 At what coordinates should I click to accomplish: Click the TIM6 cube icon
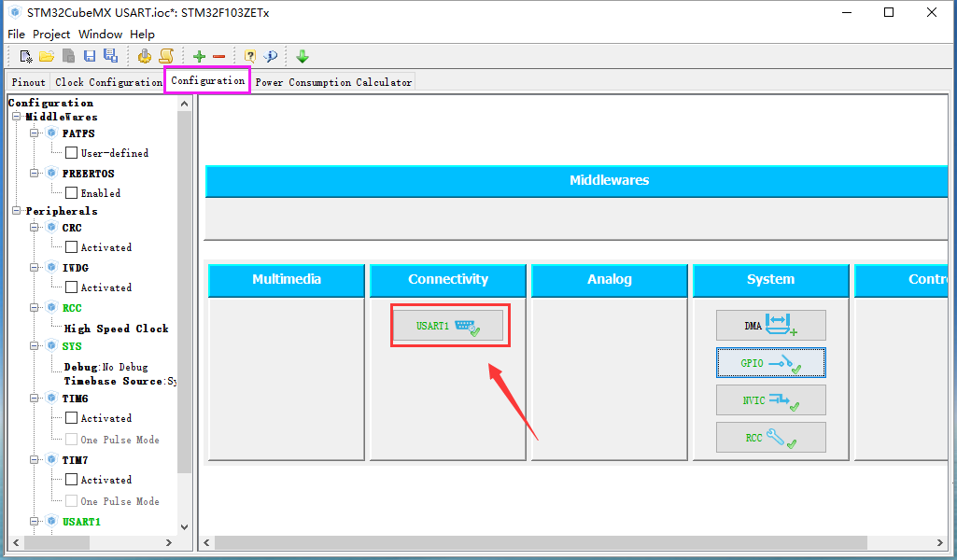(x=52, y=398)
